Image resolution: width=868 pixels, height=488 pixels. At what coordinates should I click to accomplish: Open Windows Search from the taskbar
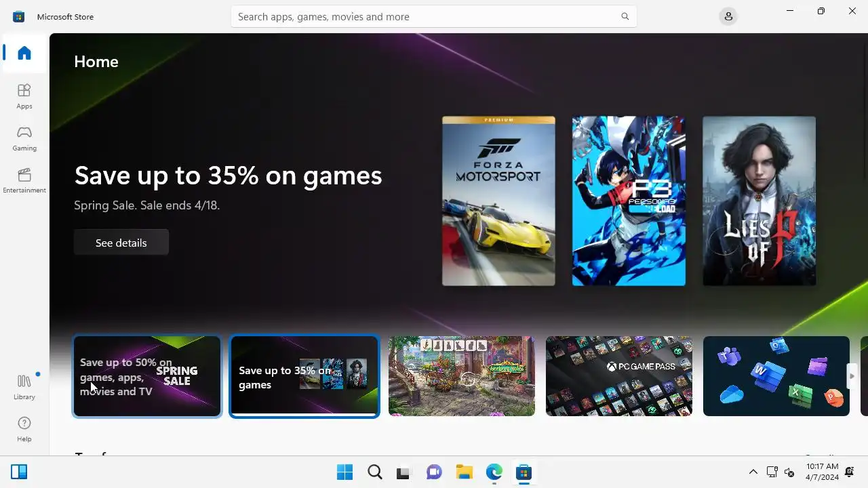(x=374, y=472)
